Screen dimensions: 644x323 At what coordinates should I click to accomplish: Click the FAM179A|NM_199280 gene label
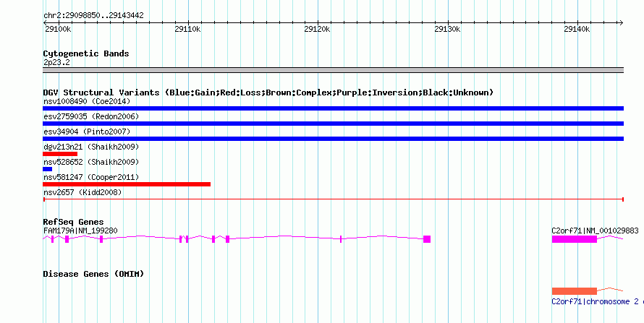tap(80, 231)
